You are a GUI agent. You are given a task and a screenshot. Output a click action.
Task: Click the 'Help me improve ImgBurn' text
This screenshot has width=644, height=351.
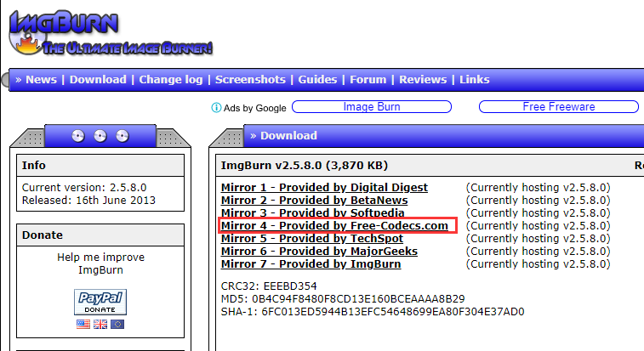[100, 263]
